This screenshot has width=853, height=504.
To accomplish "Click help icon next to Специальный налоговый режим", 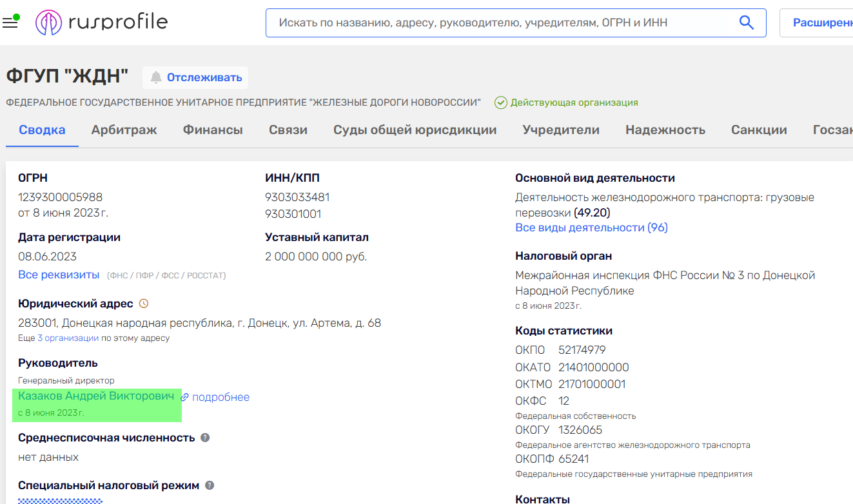I will point(209,485).
